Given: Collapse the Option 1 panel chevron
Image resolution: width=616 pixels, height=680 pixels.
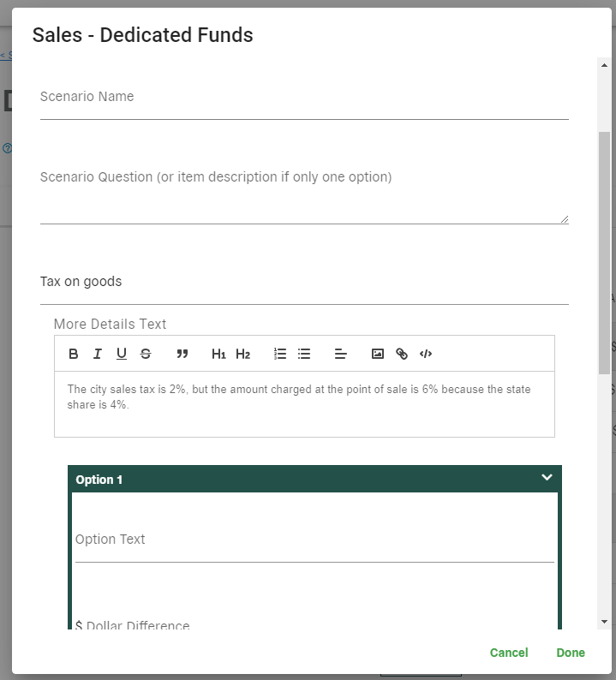Looking at the screenshot, I should click(x=547, y=477).
